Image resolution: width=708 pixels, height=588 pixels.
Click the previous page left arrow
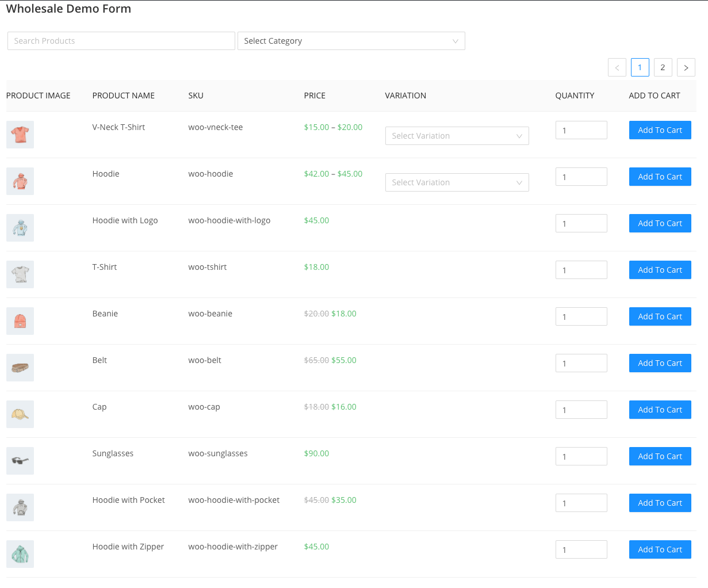click(x=617, y=67)
